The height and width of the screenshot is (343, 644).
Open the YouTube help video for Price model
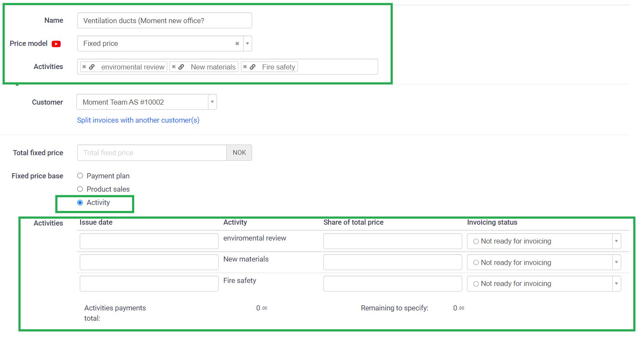(56, 44)
